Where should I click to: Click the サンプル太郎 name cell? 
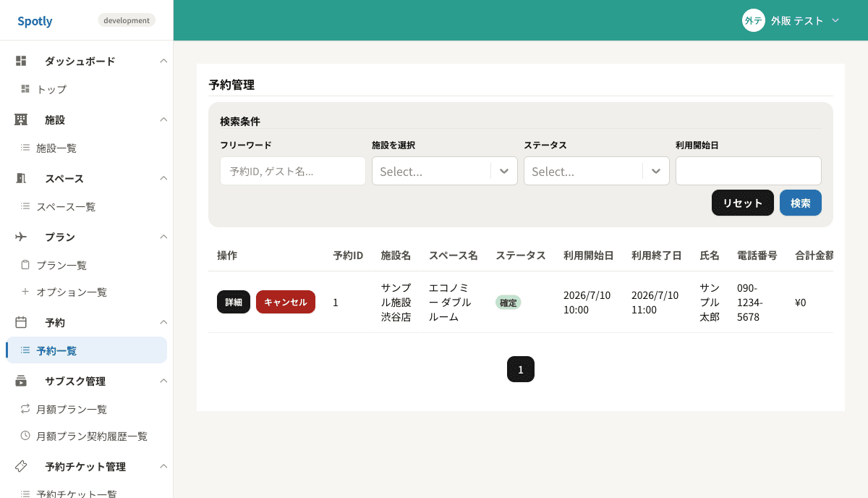pos(710,302)
